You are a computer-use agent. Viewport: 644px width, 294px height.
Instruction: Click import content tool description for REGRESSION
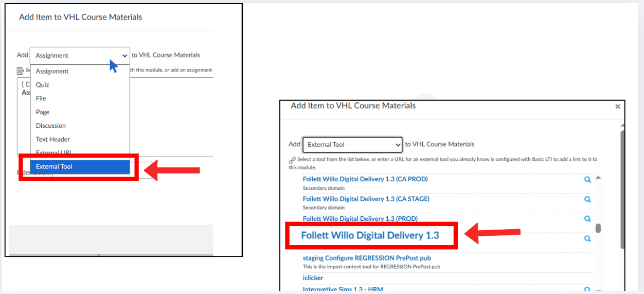click(371, 267)
